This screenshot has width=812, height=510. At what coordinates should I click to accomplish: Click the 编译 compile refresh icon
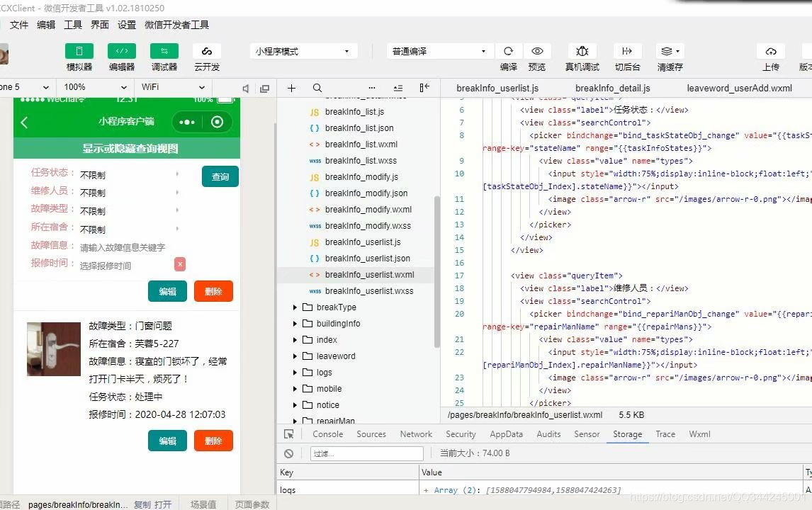pyautogui.click(x=509, y=51)
